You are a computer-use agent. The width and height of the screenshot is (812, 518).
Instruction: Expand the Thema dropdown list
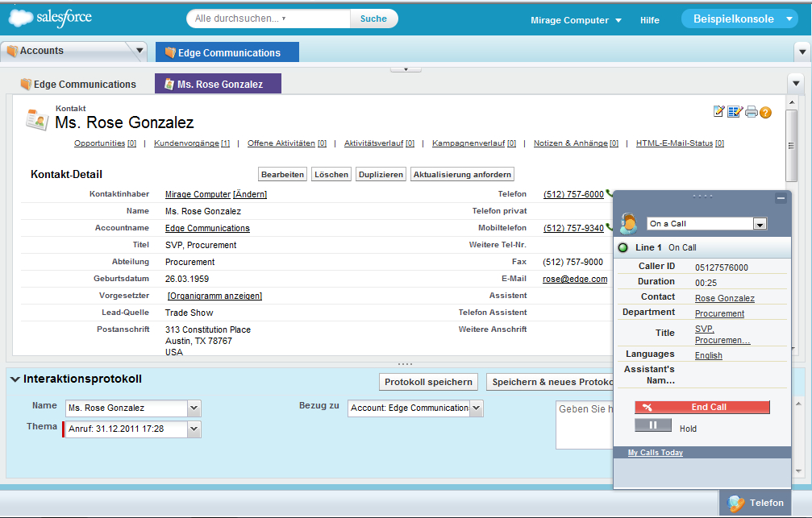point(194,429)
